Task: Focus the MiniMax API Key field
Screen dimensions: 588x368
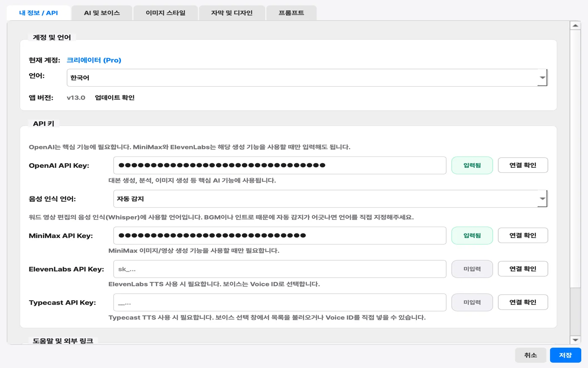Action: (x=280, y=236)
